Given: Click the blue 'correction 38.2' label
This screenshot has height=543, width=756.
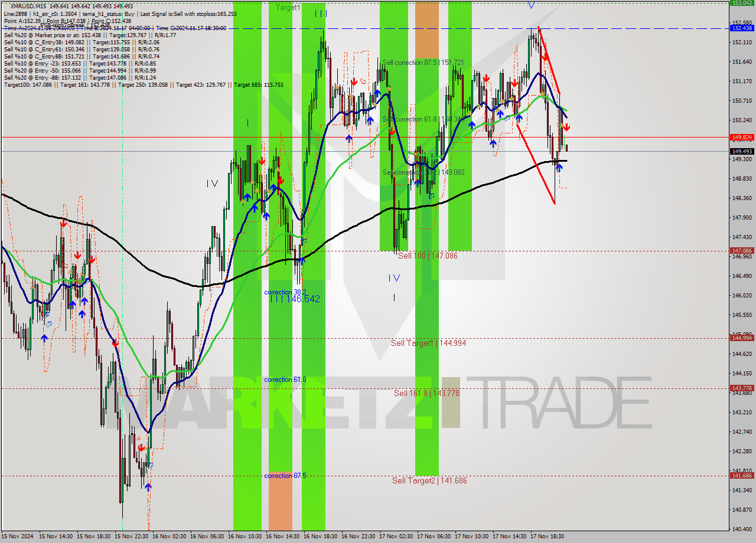Looking at the screenshot, I should tap(285, 292).
